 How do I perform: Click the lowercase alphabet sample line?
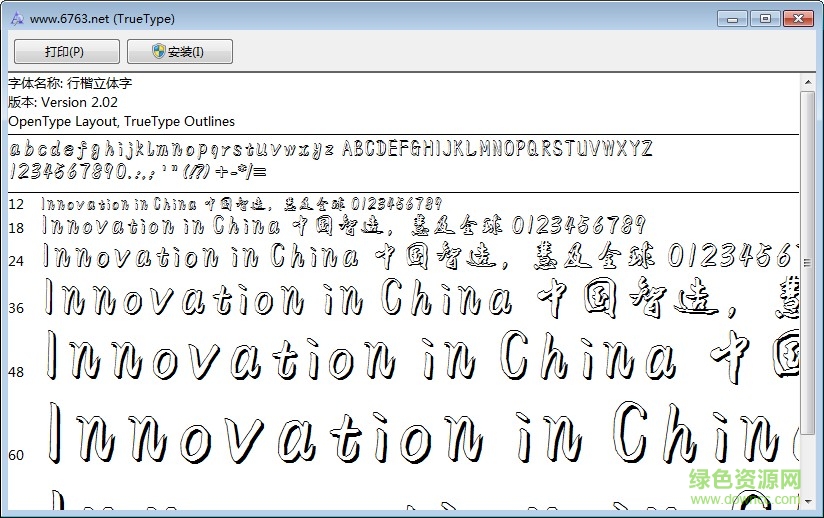(x=171, y=150)
